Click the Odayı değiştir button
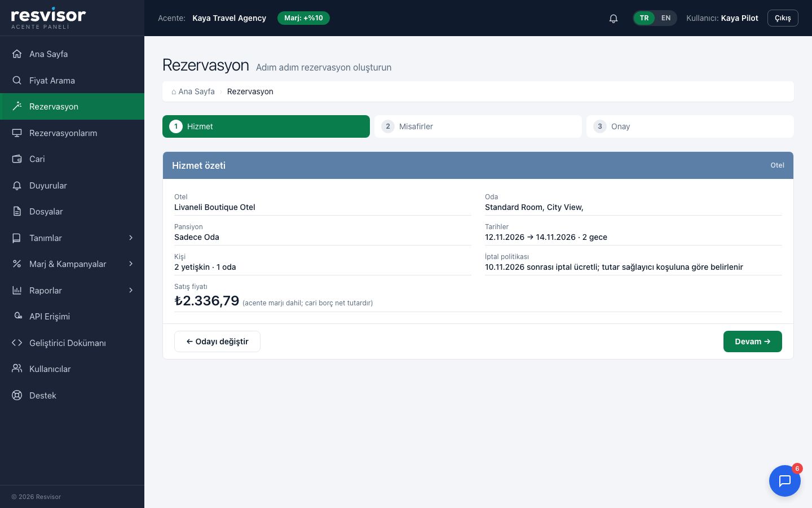The width and height of the screenshot is (812, 508). point(217,341)
